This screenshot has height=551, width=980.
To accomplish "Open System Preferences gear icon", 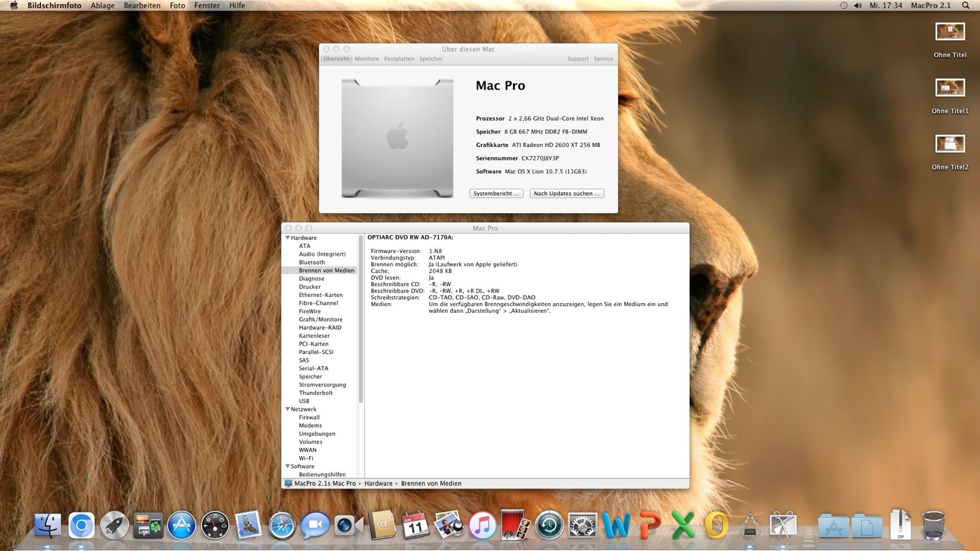I will [582, 525].
